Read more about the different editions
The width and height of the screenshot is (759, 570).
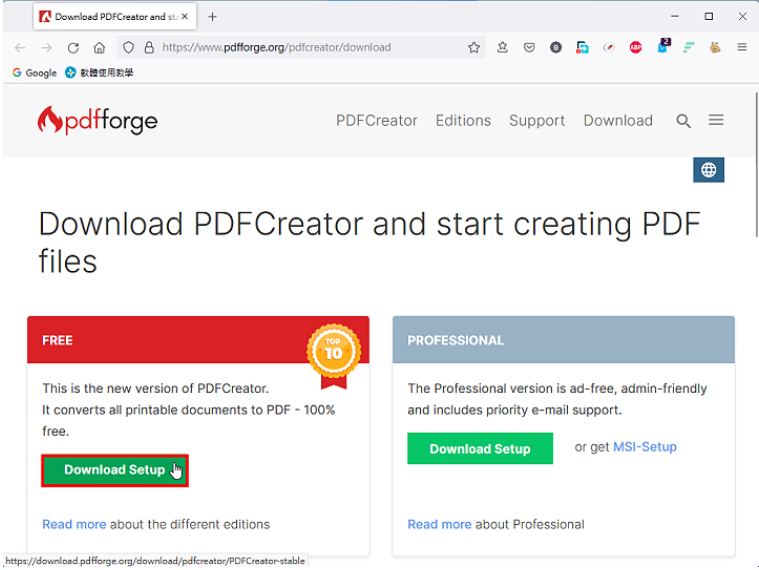click(74, 524)
